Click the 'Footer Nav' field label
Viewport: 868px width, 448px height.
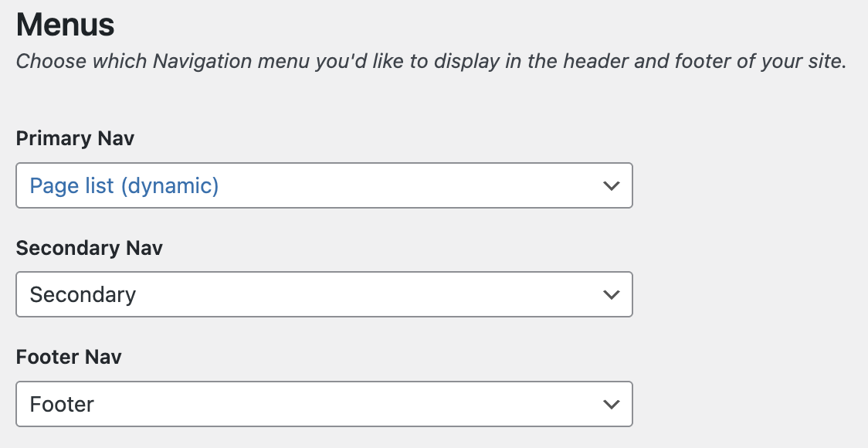(x=69, y=357)
